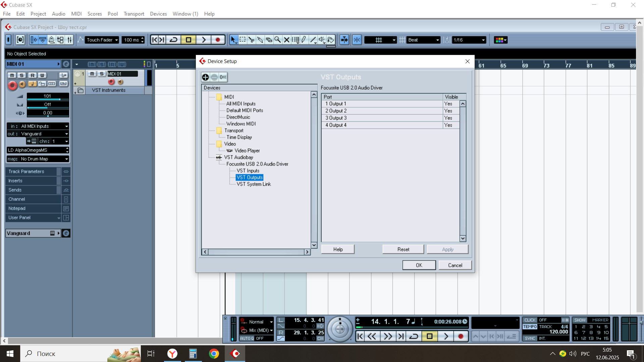Open the Devices menu
Image resolution: width=644 pixels, height=362 pixels.
pyautogui.click(x=158, y=14)
